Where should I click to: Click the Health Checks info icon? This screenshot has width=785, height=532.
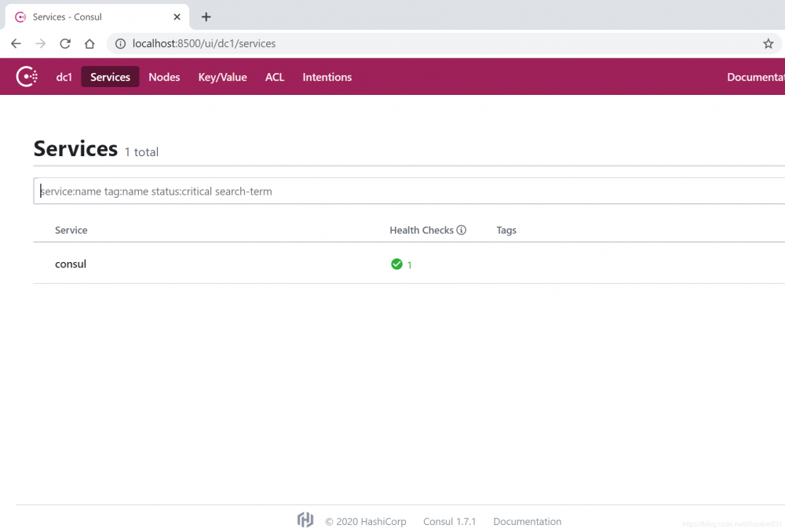coord(461,230)
